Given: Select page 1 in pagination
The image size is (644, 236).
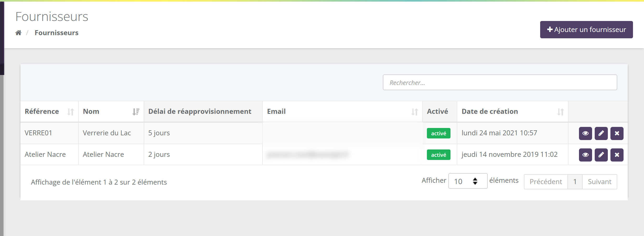Looking at the screenshot, I should (575, 182).
